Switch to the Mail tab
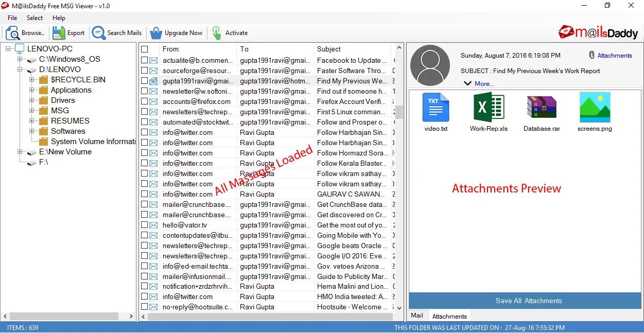644x333 pixels. pyautogui.click(x=417, y=316)
